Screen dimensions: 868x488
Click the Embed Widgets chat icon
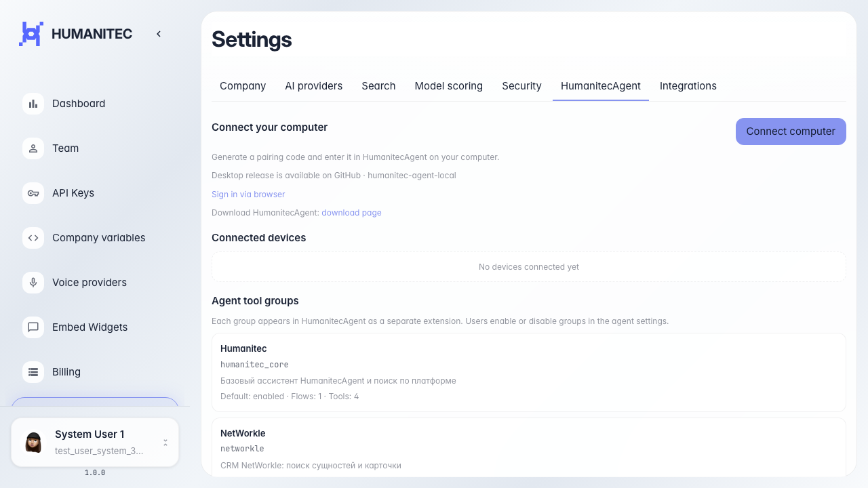point(33,327)
